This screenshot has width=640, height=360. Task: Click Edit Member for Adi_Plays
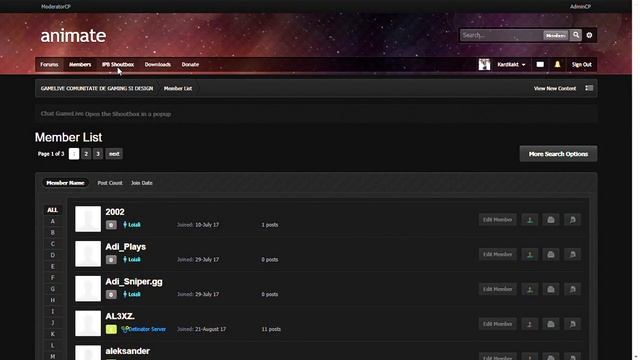498,254
